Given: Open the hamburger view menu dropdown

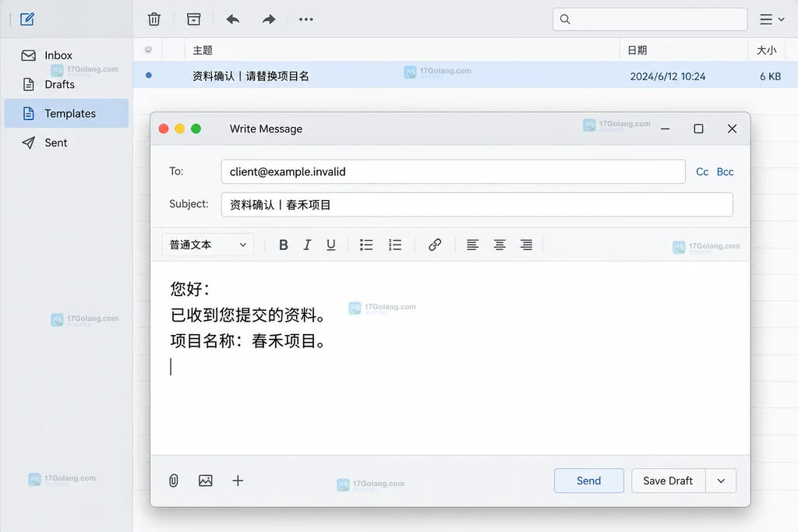Looking at the screenshot, I should (x=772, y=19).
